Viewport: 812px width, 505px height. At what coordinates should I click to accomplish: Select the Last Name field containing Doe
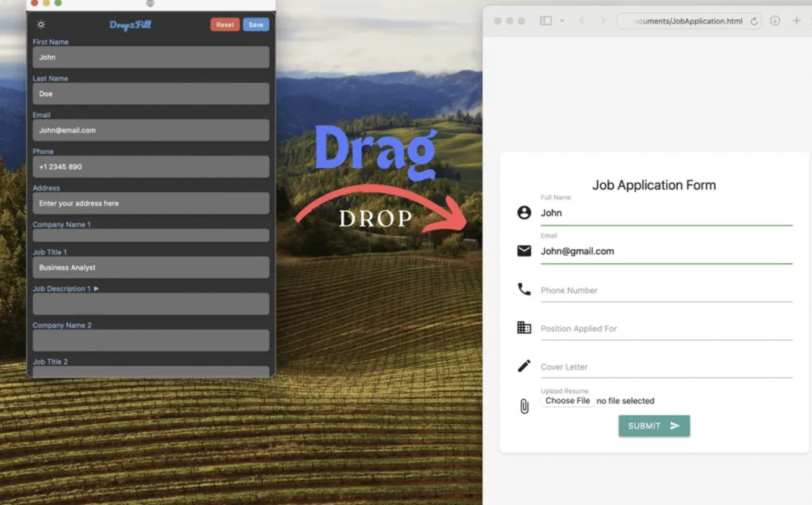coord(151,94)
